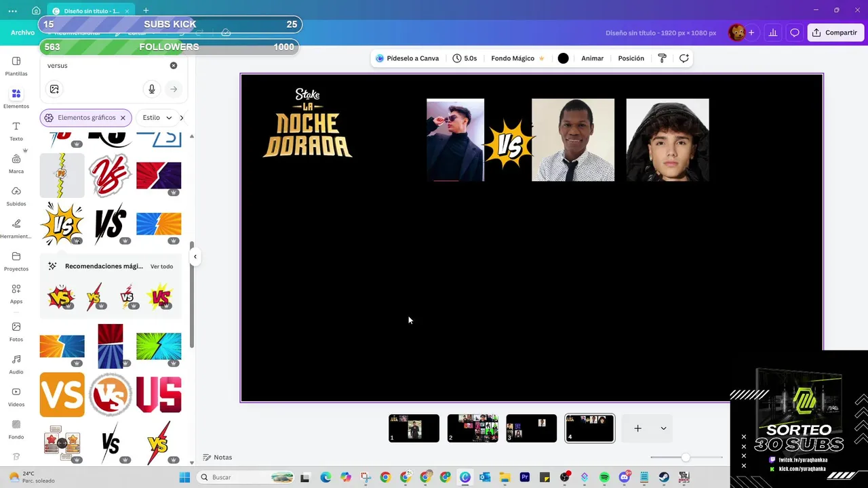Add collaborator with the plus icon
The image size is (868, 488).
coord(751,33)
